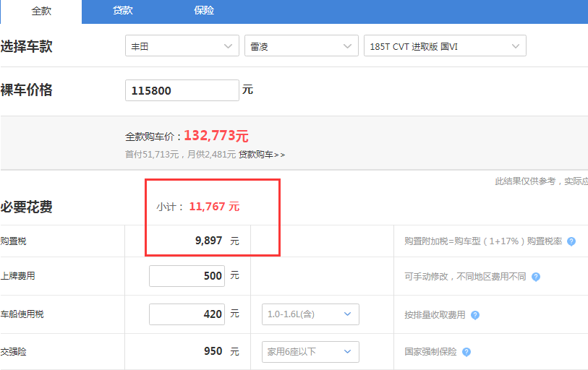Select the 此结果仅供参考 disclaimer text
This screenshot has width=588, height=370.
[541, 181]
